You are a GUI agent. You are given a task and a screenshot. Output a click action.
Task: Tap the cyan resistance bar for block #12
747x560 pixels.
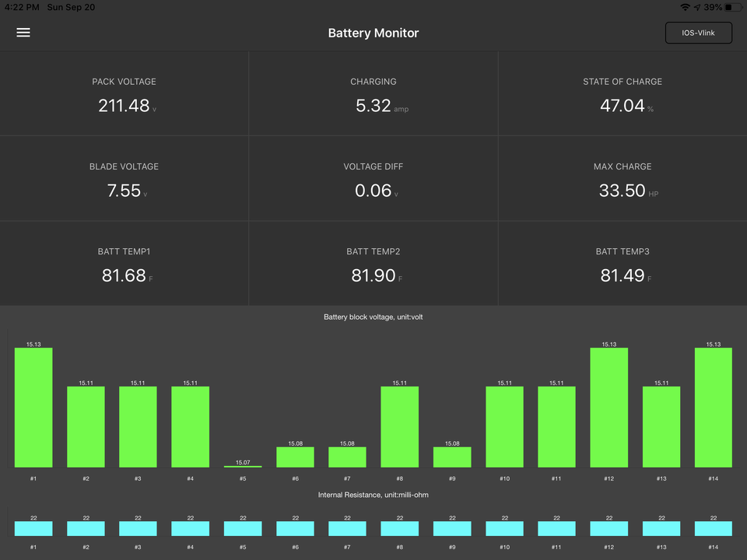point(608,529)
